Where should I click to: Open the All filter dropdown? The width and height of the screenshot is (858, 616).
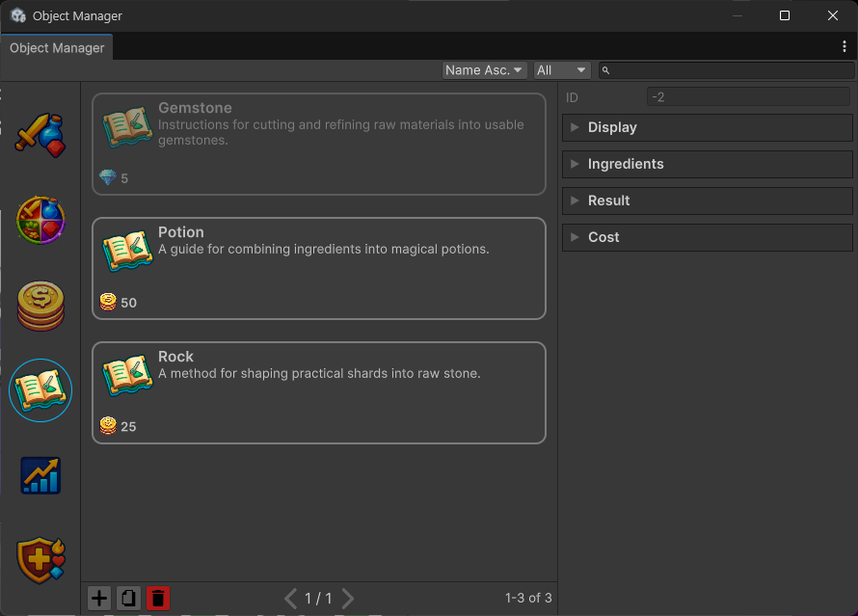click(562, 70)
